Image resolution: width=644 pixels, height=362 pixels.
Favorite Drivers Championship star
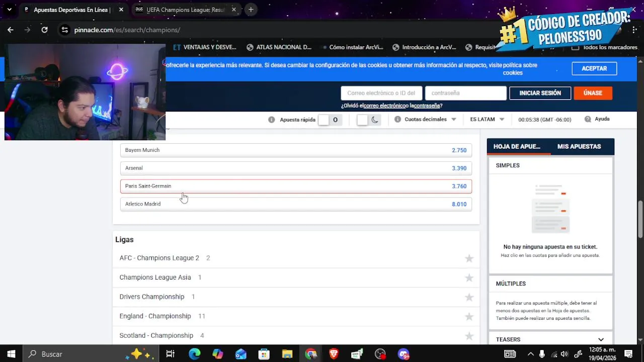[x=469, y=297]
